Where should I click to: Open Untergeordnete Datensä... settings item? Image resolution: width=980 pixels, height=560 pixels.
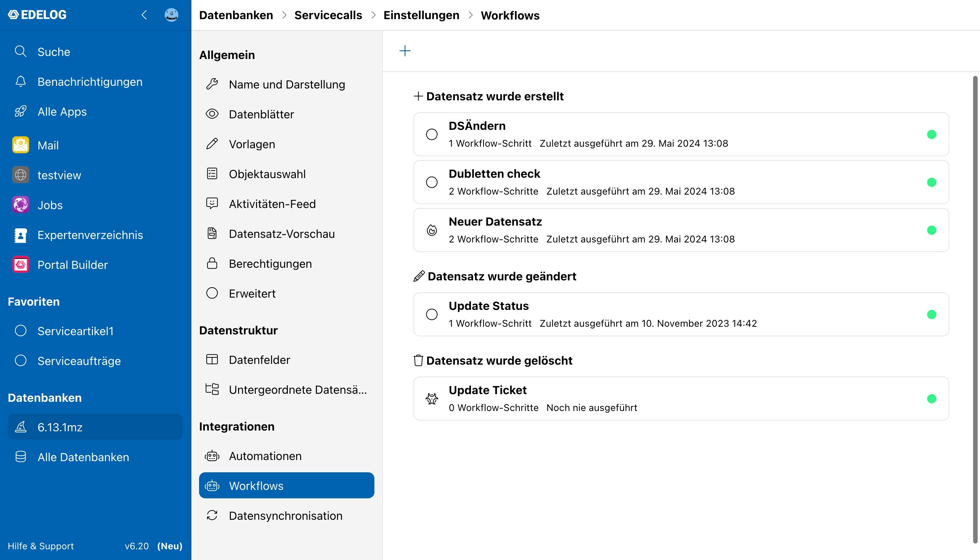tap(286, 390)
